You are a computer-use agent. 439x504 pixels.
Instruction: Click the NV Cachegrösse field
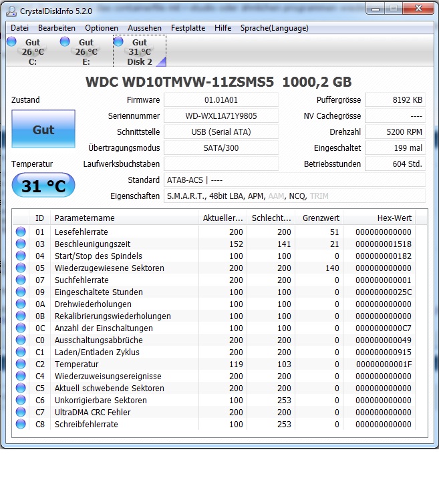tap(395, 115)
